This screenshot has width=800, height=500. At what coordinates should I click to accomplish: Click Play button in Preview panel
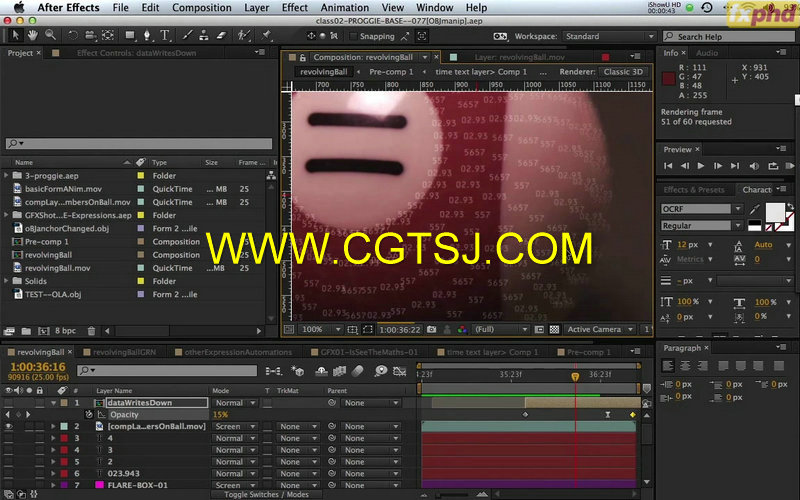click(701, 166)
